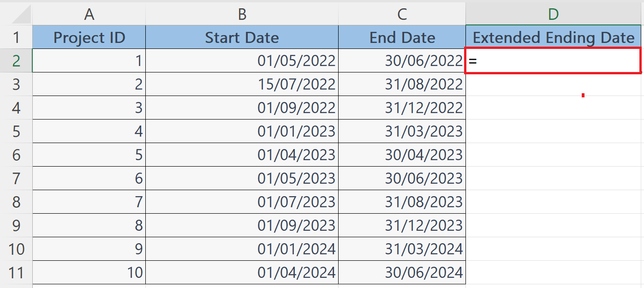Select the cell containing Project ID 10
The height and width of the screenshot is (288, 644).
pyautogui.click(x=89, y=272)
